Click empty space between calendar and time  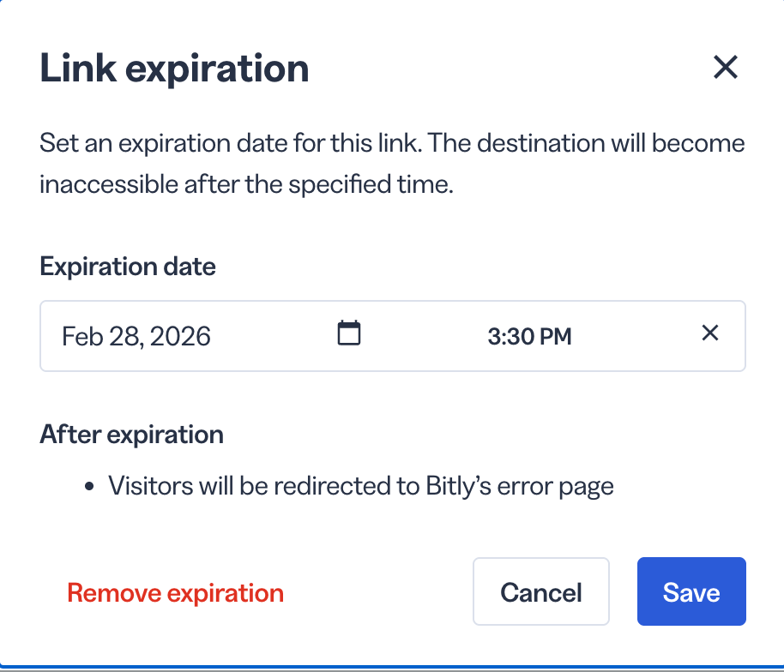(x=423, y=336)
